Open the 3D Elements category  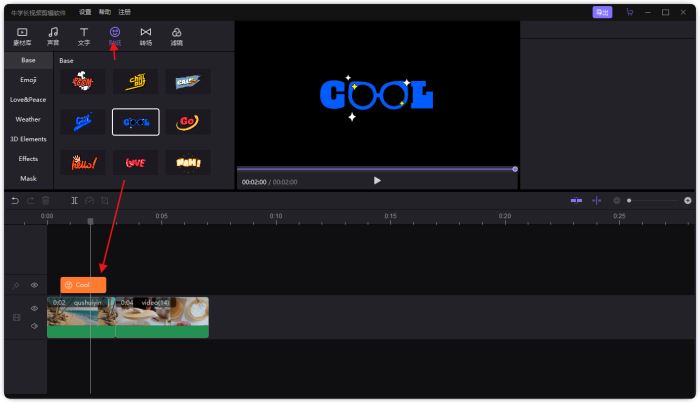coord(28,139)
